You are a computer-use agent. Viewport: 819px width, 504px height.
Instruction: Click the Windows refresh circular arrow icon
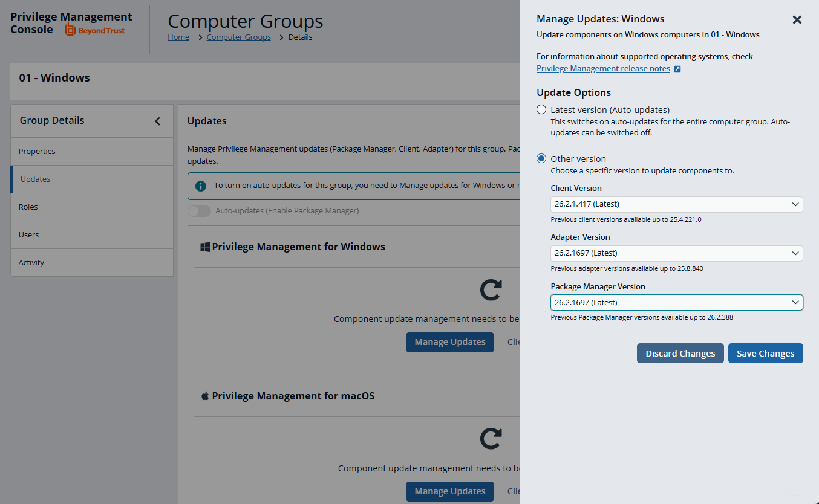(491, 289)
